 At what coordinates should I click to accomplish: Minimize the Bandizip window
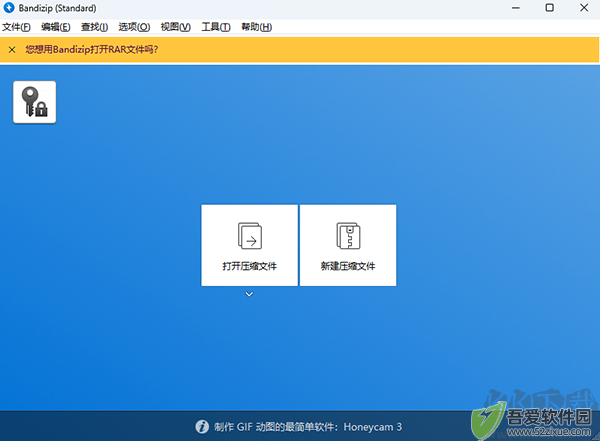click(x=516, y=8)
